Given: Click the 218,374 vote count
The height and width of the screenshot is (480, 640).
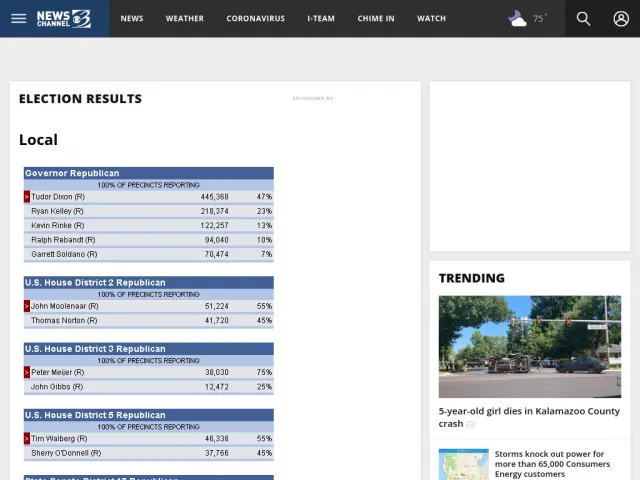Looking at the screenshot, I should [x=214, y=211].
